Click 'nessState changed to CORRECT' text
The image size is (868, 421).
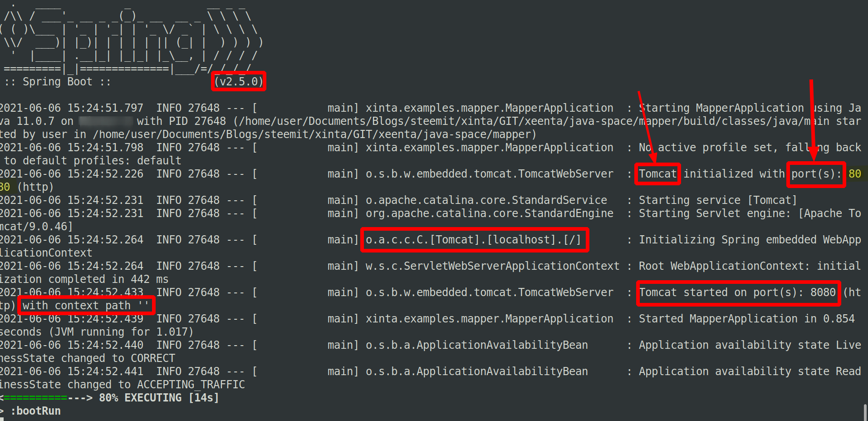(88, 358)
